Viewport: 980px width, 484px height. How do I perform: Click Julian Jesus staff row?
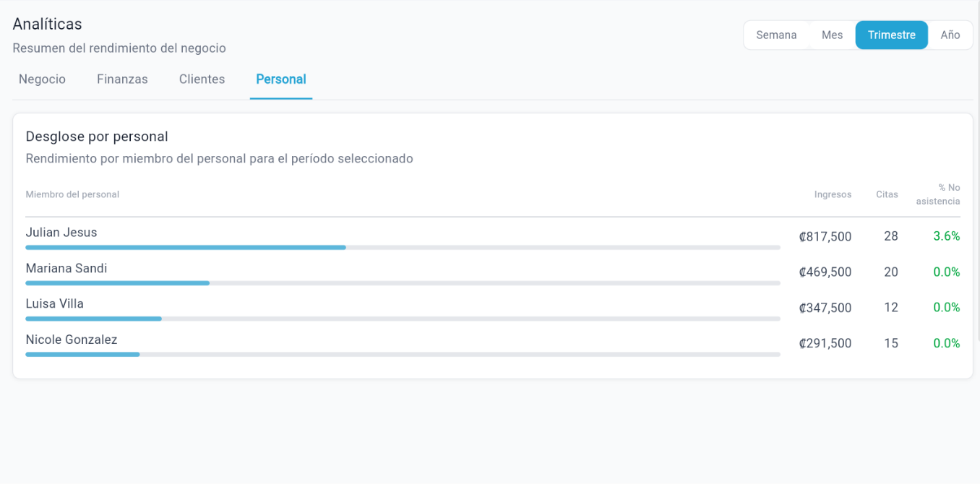pos(493,236)
